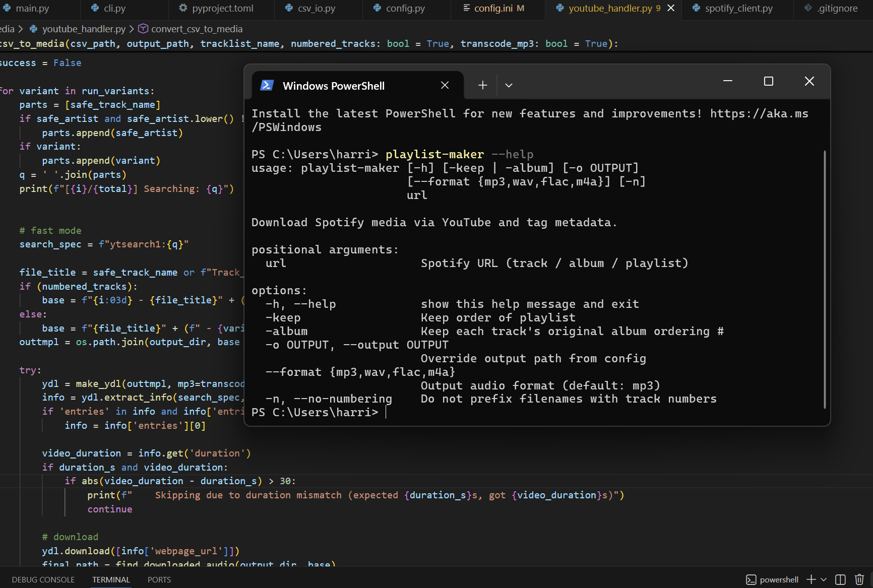Open a new PowerShell tab with plus button
The width and height of the screenshot is (873, 588).
pyautogui.click(x=482, y=85)
